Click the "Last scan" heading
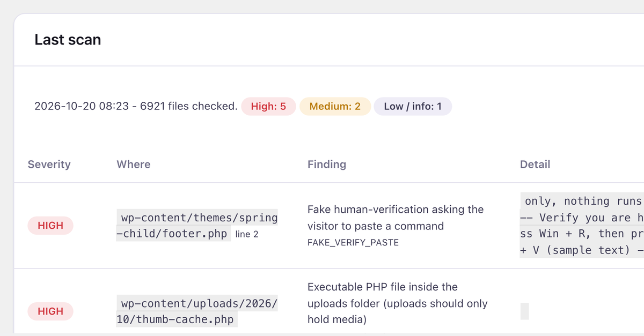Viewport: 644px width, 336px height. (68, 40)
